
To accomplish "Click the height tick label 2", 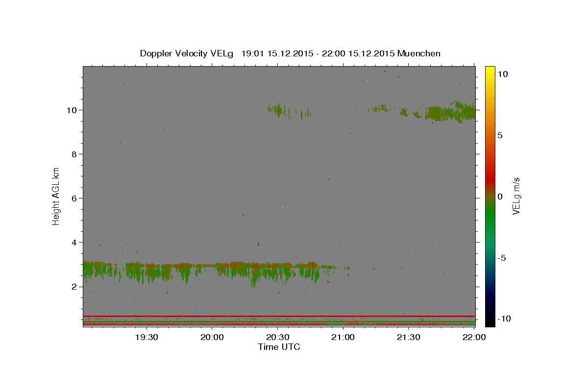I will point(75,286).
